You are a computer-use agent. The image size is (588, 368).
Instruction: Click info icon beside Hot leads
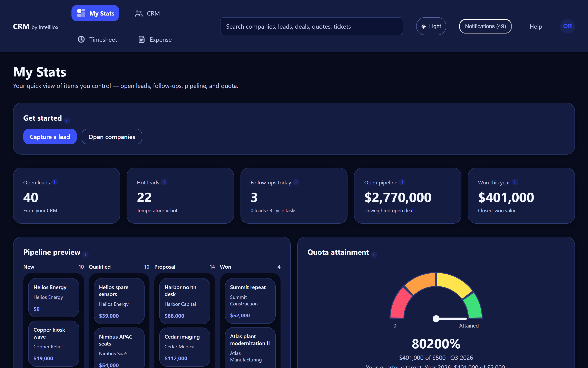164,182
